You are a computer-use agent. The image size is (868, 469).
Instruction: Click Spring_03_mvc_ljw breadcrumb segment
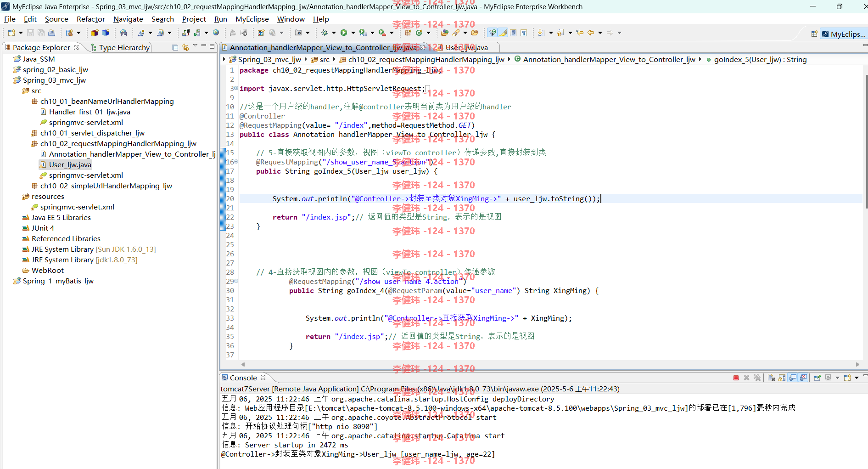point(265,59)
